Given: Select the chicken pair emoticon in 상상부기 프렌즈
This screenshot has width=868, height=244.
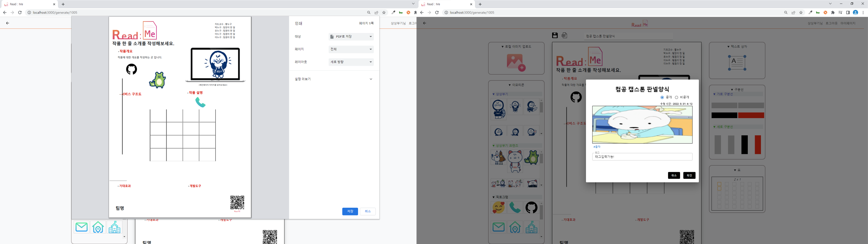Looking at the screenshot, I should pyautogui.click(x=498, y=158).
